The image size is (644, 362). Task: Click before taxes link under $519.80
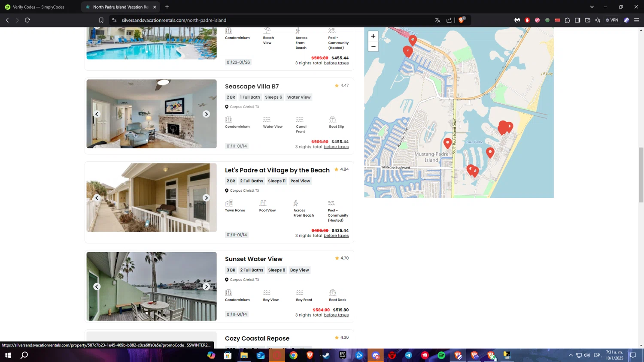pos(336,315)
